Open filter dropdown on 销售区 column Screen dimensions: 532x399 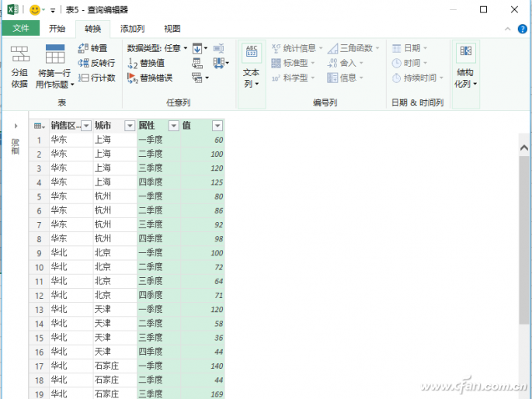(x=86, y=126)
